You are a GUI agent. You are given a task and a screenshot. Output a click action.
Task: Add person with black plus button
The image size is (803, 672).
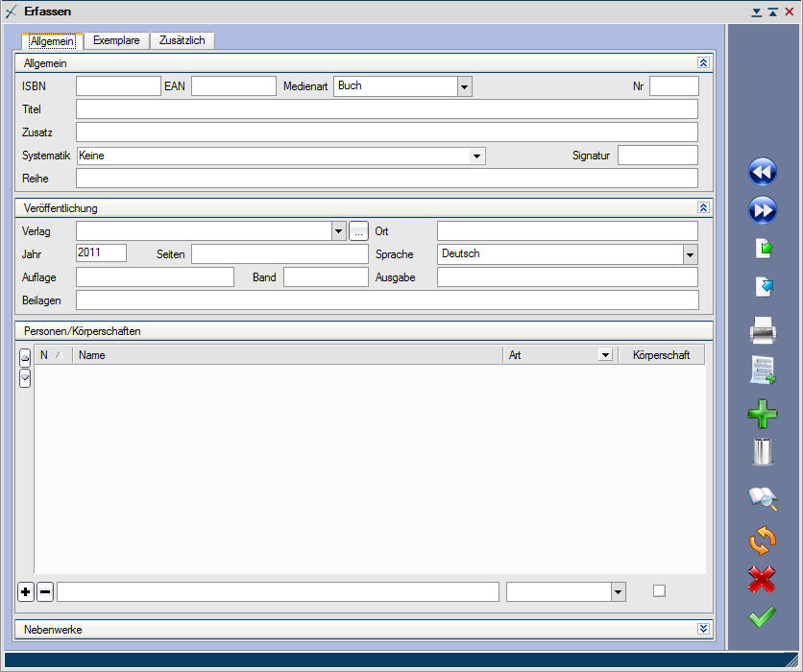(26, 592)
